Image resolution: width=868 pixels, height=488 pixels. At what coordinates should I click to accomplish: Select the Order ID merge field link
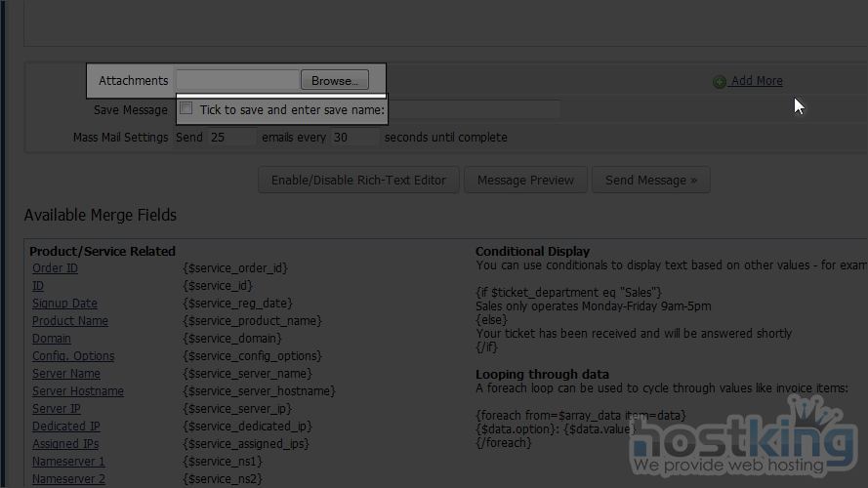pos(55,268)
